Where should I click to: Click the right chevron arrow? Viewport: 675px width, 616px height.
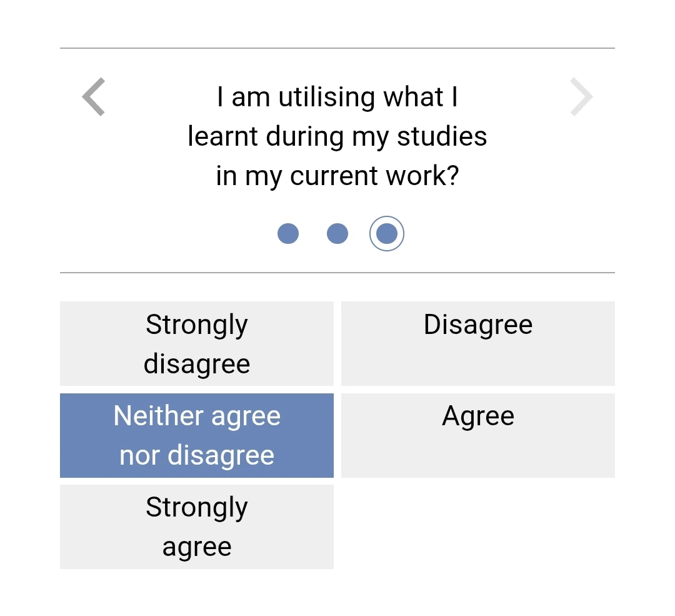point(581,97)
